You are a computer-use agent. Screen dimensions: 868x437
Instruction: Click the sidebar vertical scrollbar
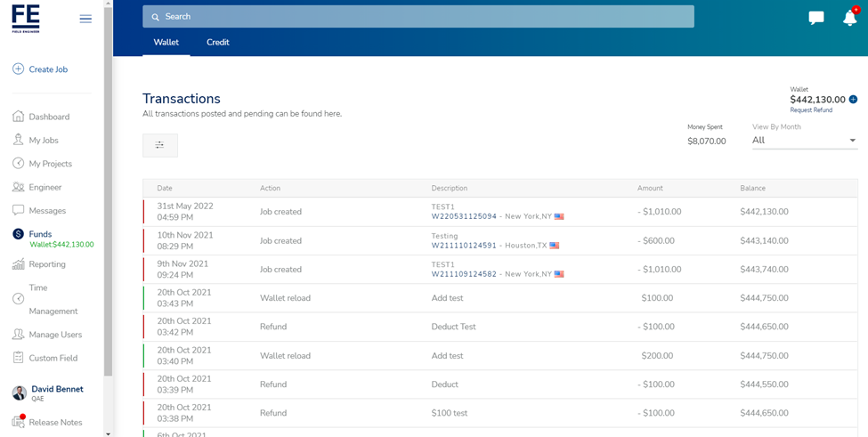click(x=108, y=190)
